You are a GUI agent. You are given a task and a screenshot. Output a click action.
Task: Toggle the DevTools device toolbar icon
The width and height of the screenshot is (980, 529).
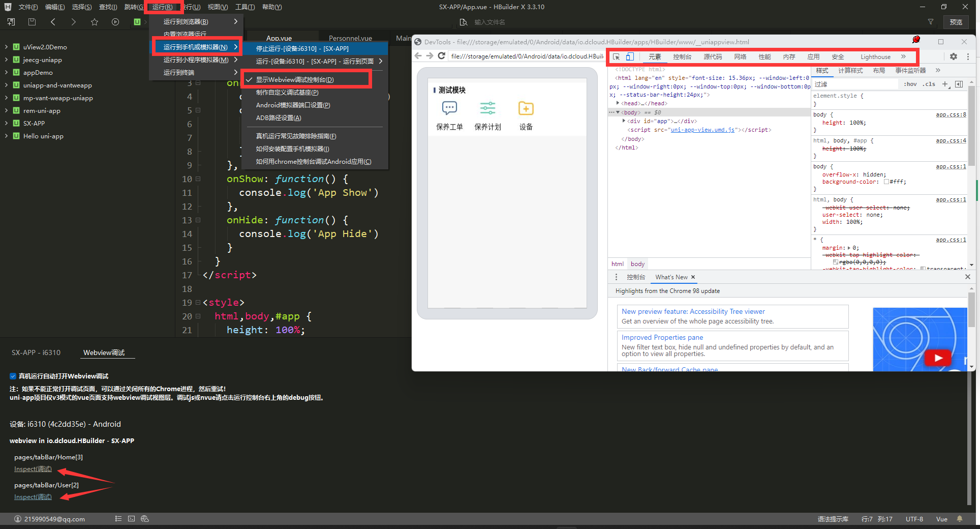[630, 57]
